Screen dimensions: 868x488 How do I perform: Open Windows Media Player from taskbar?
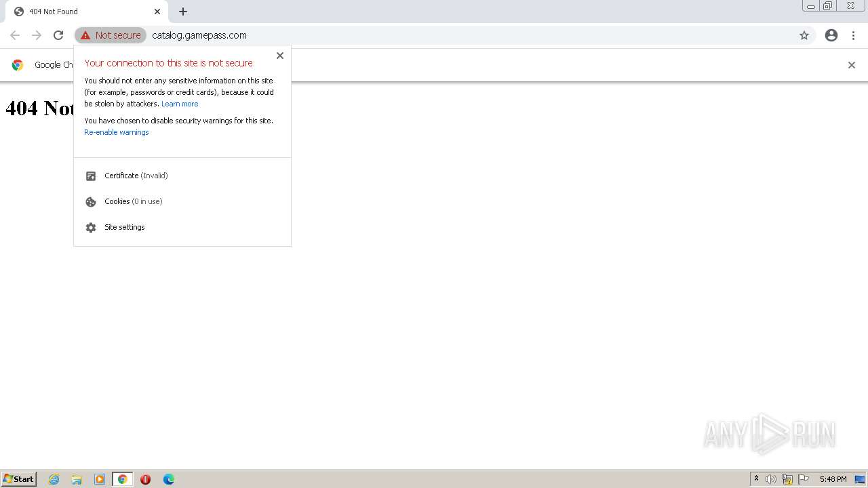coord(100,479)
